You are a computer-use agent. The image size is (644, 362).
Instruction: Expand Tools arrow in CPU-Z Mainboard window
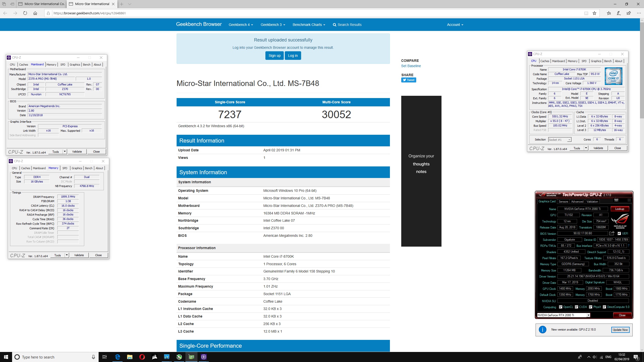point(65,152)
